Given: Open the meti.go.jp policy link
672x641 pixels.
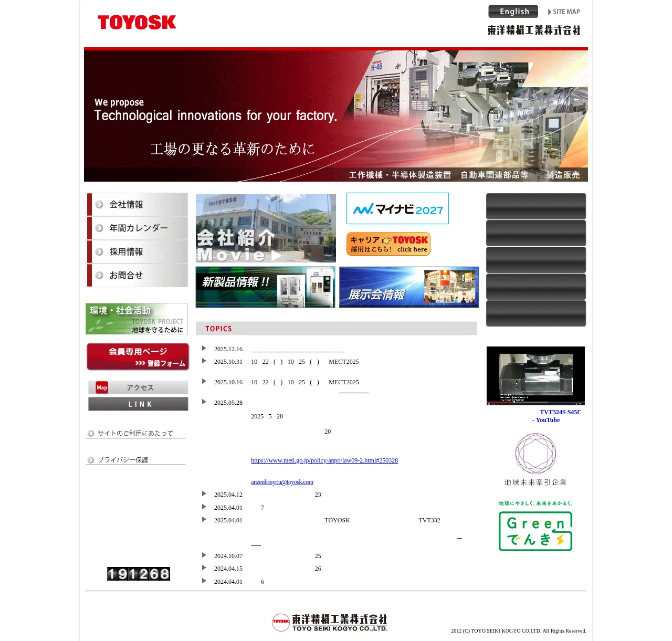Looking at the screenshot, I should tap(324, 460).
